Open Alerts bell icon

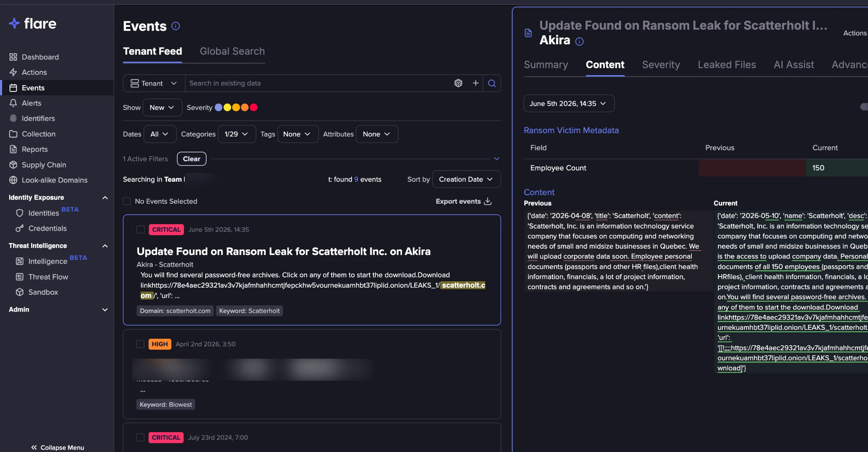pos(13,103)
